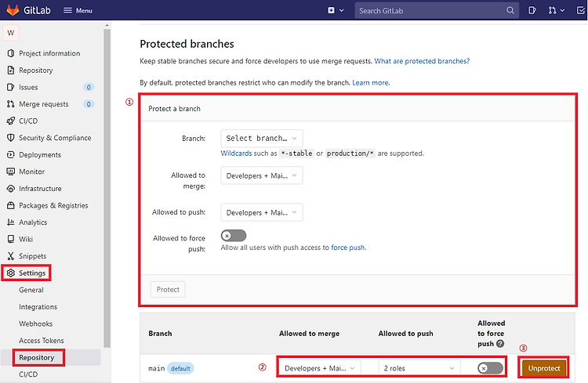The width and height of the screenshot is (588, 383).
Task: Click the Packages & Registries icon
Action: click(11, 205)
